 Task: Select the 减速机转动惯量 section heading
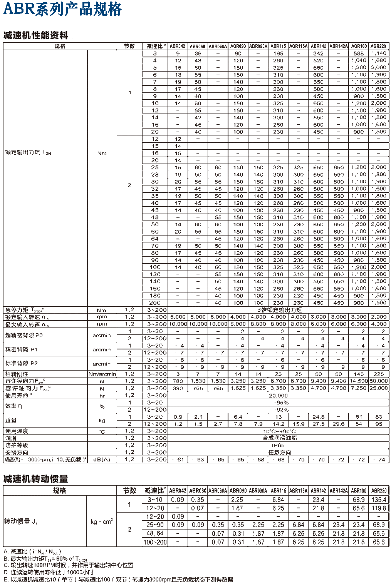pos(36,479)
